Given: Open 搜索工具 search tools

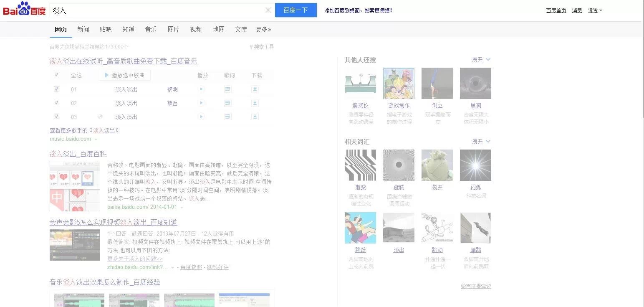Looking at the screenshot, I should click(262, 47).
